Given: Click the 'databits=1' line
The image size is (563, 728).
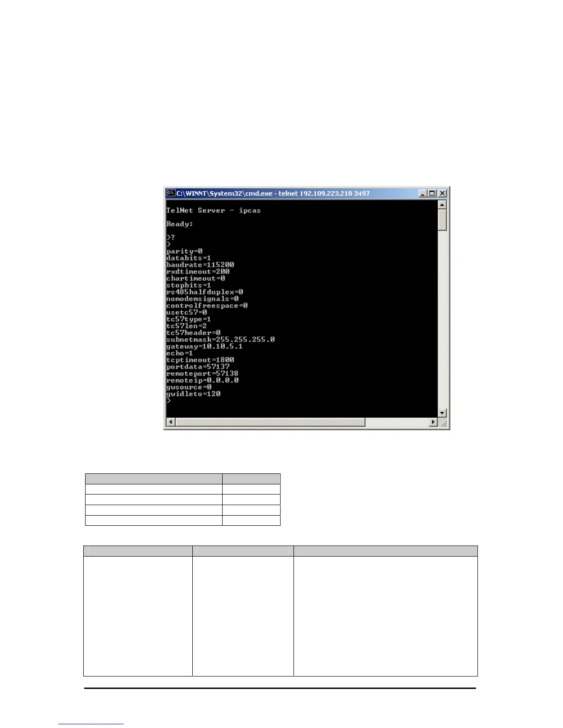Looking at the screenshot, I should pyautogui.click(x=189, y=258).
